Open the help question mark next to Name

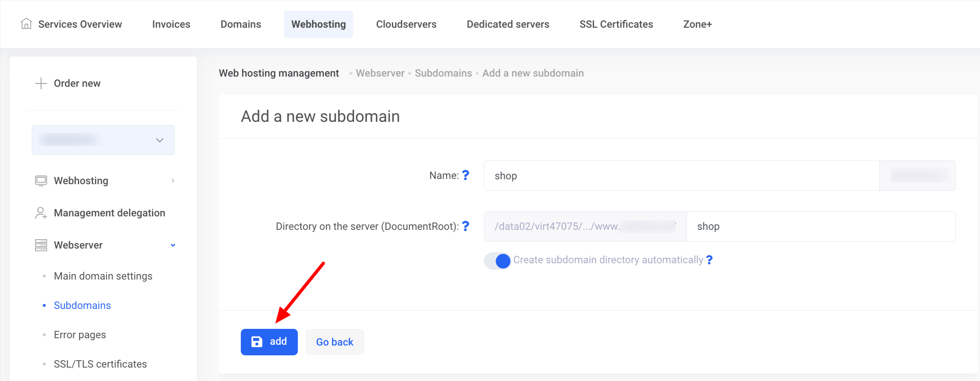point(466,175)
